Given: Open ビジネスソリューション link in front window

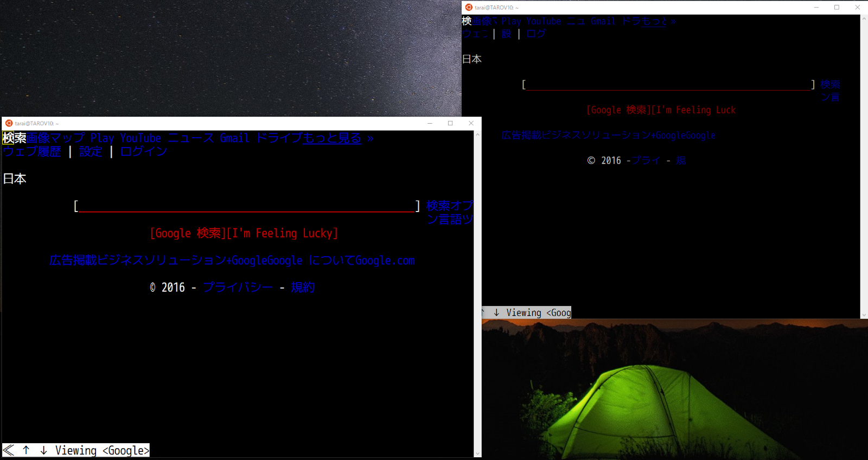Looking at the screenshot, I should click(x=161, y=260).
